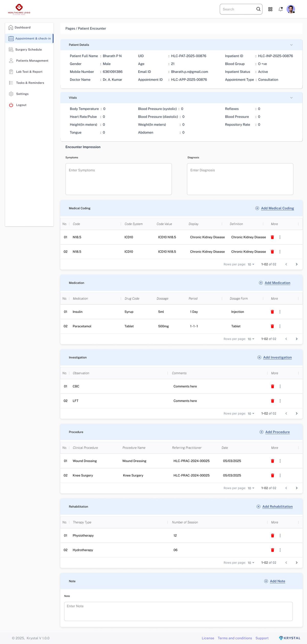The width and height of the screenshot is (307, 644).
Task: Delete the Insulin medication row
Action: (272, 312)
